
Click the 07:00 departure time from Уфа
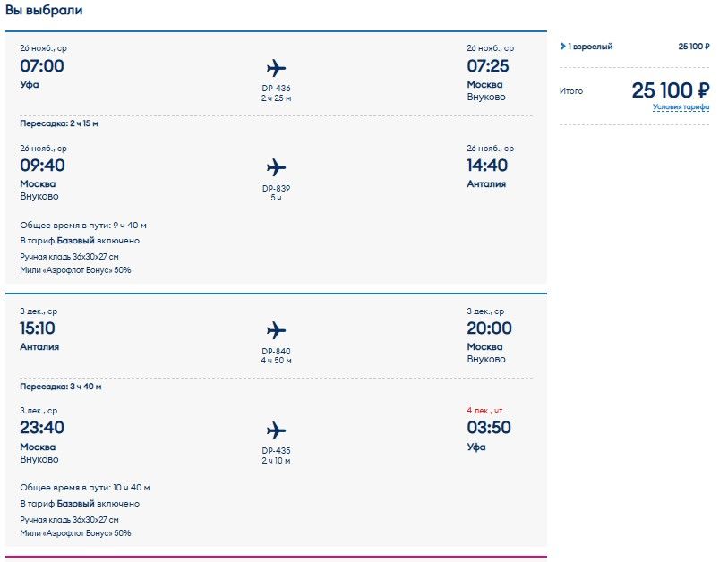pos(42,66)
